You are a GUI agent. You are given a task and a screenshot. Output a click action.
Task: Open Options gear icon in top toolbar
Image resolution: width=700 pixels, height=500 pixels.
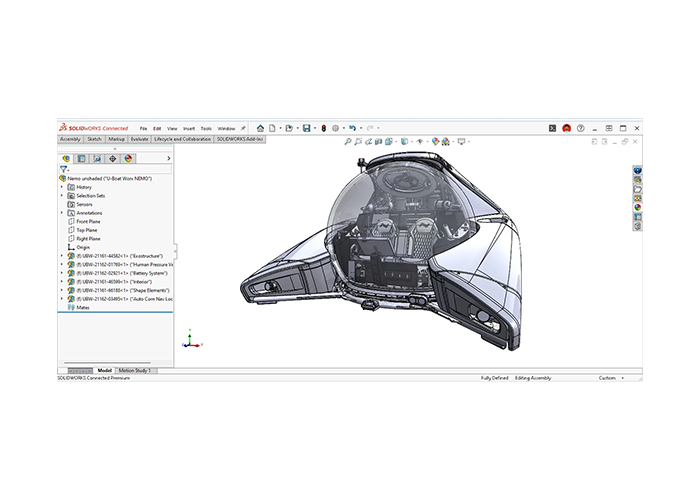[x=336, y=128]
